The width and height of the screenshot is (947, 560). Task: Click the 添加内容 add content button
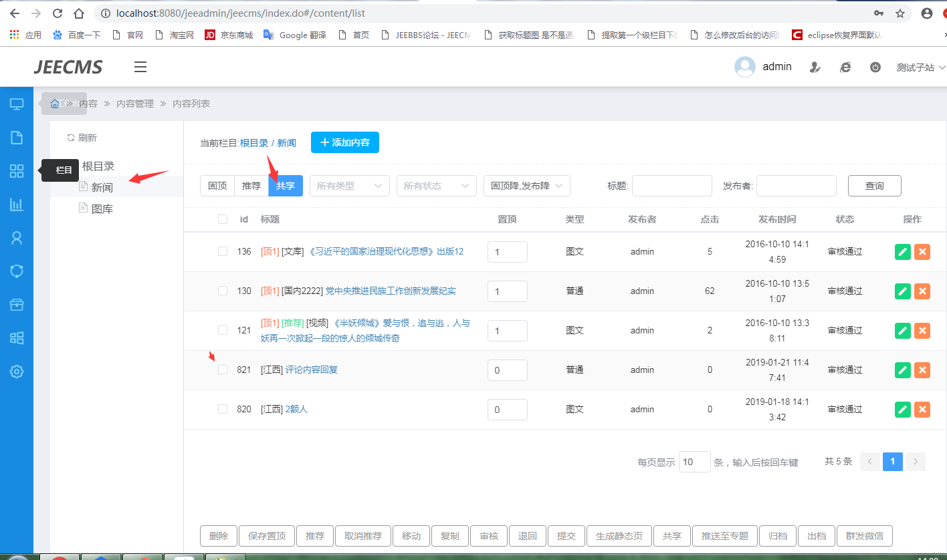pos(344,142)
